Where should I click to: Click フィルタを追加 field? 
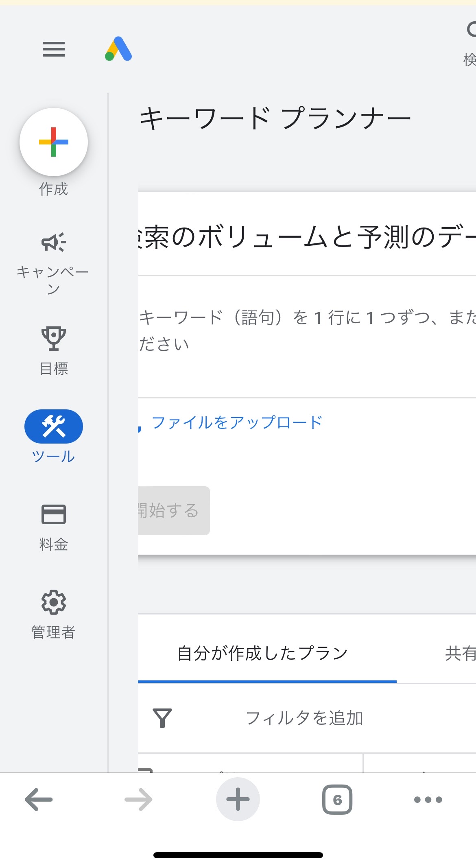(x=304, y=718)
